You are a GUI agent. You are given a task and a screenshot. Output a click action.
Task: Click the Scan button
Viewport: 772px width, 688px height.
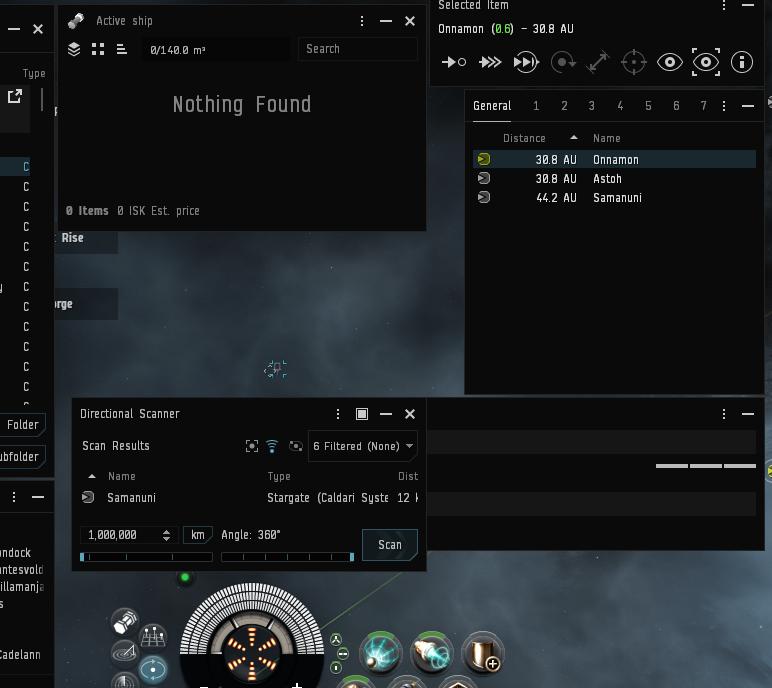point(390,545)
